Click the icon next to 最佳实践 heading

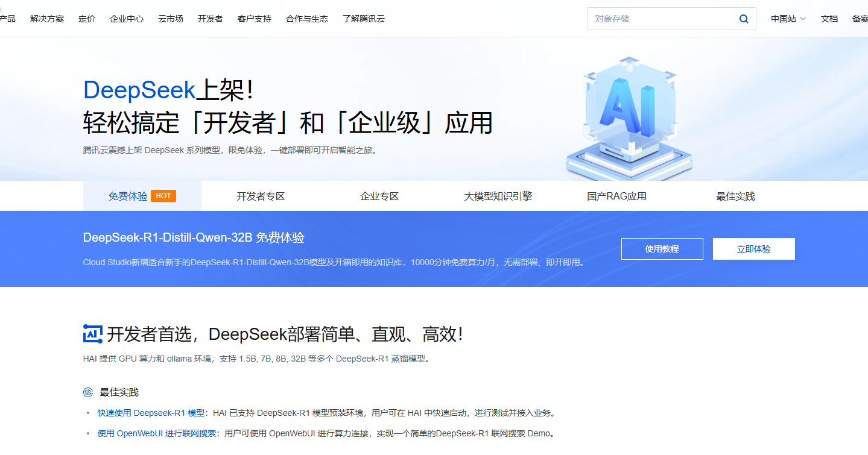(88, 392)
